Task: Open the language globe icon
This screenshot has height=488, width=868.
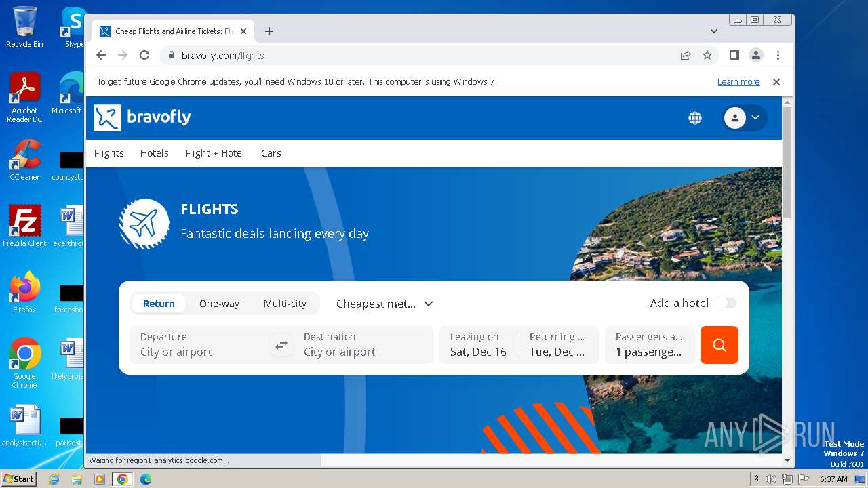Action: tap(695, 118)
